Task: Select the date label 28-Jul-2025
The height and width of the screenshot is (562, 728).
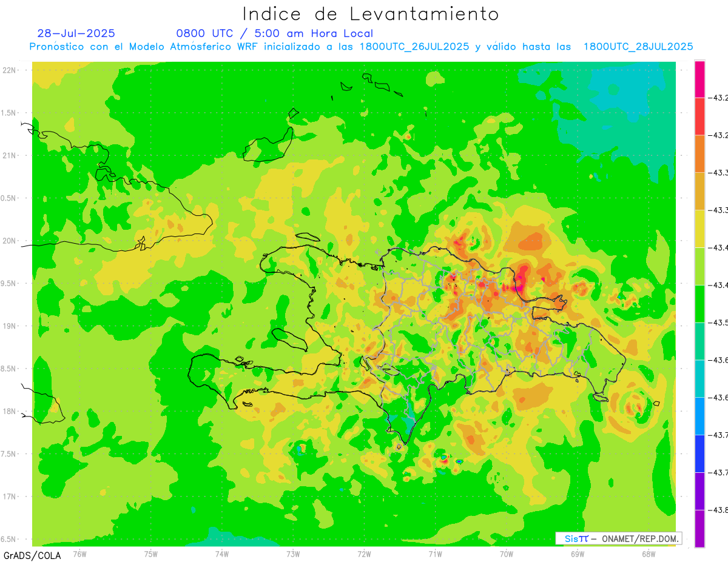Action: [76, 33]
